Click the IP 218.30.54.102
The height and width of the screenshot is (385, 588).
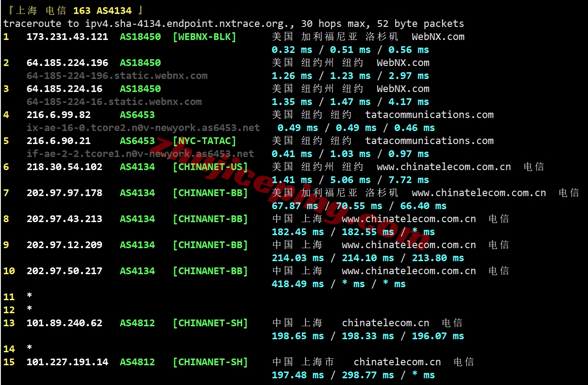[x=64, y=167]
